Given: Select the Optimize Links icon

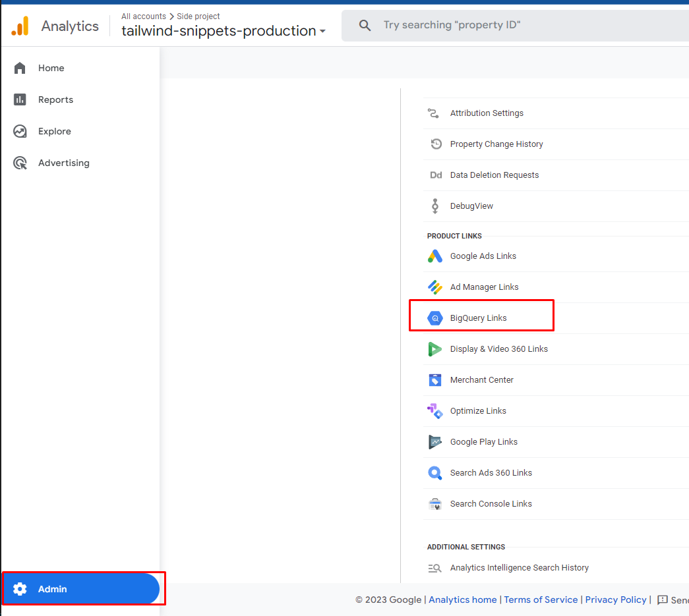Looking at the screenshot, I should click(434, 411).
